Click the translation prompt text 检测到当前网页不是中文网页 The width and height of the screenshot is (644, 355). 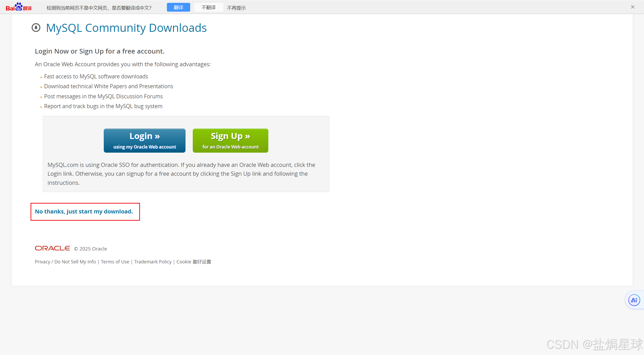99,8
